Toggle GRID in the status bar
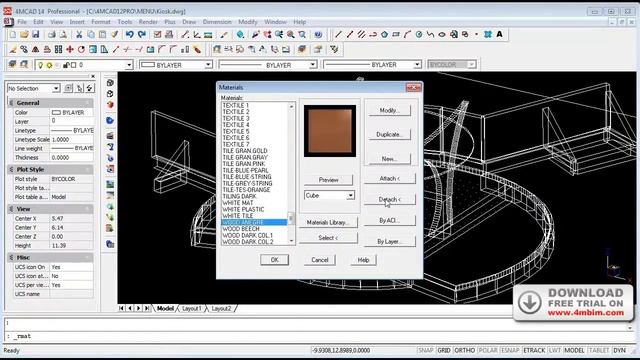 (444, 350)
